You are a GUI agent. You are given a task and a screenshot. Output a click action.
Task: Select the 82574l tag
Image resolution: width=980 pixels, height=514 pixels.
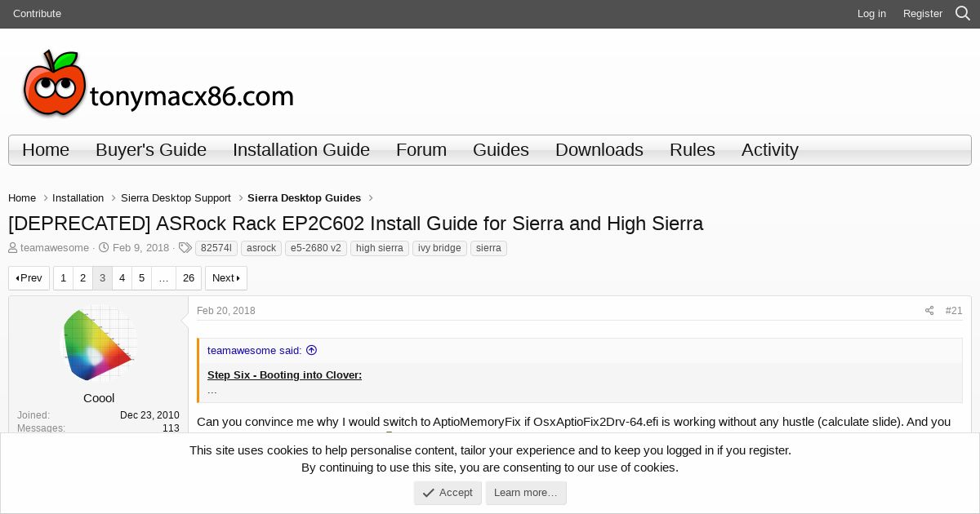click(216, 248)
